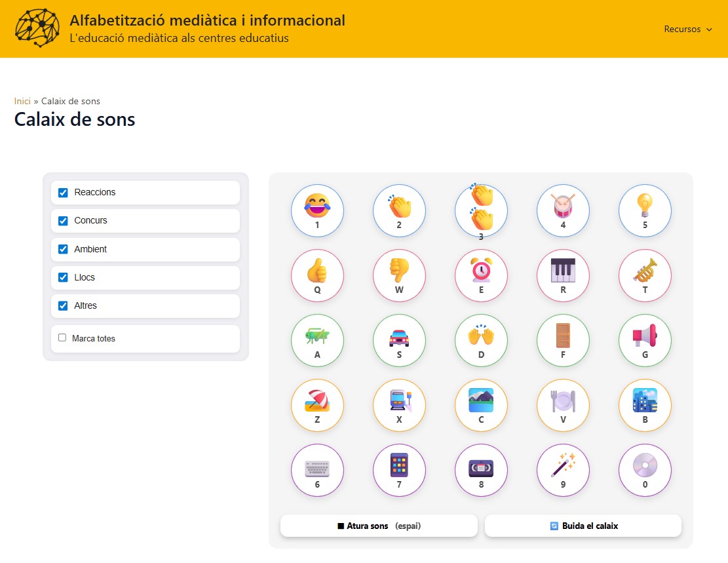Play the beach umbrella sound

tap(317, 404)
